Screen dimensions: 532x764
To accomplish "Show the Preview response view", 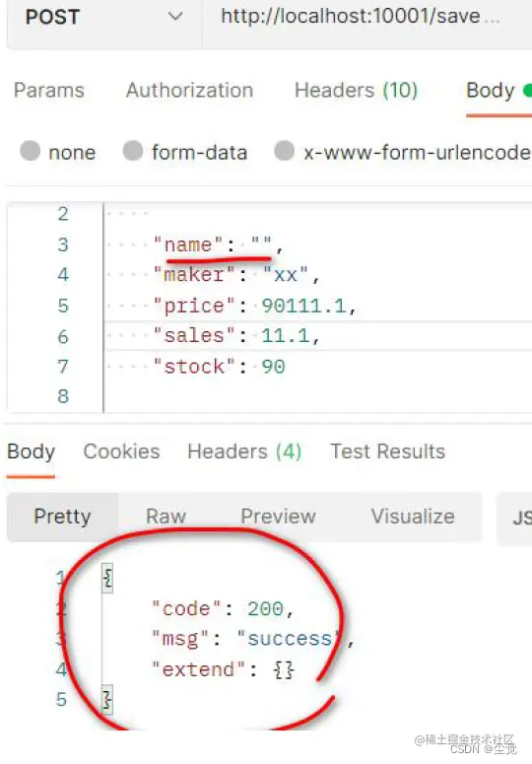I will [x=278, y=517].
